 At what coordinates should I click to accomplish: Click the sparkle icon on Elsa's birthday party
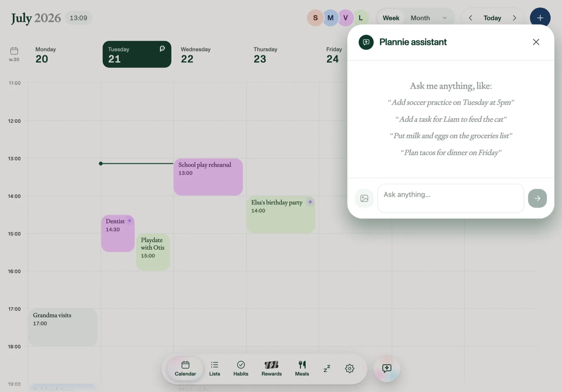tap(310, 202)
